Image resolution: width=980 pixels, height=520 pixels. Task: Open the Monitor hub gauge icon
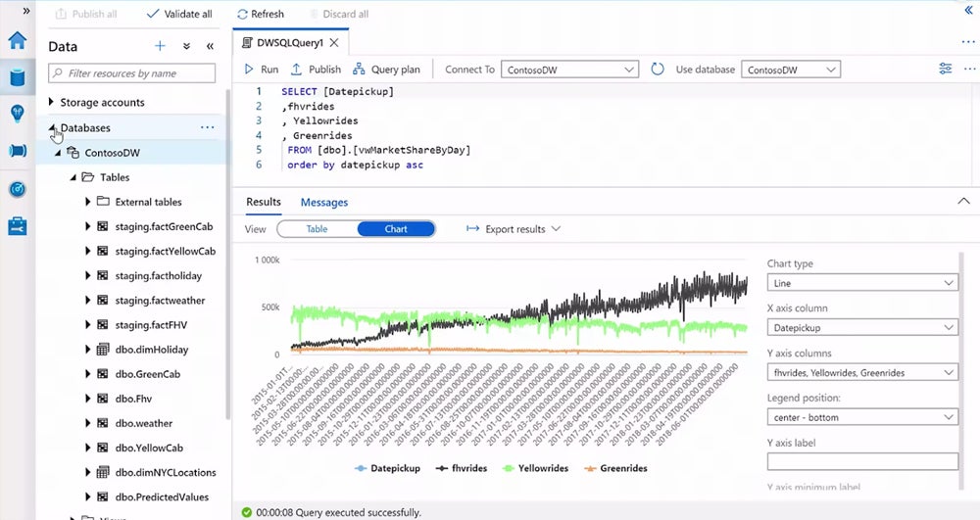(x=18, y=189)
